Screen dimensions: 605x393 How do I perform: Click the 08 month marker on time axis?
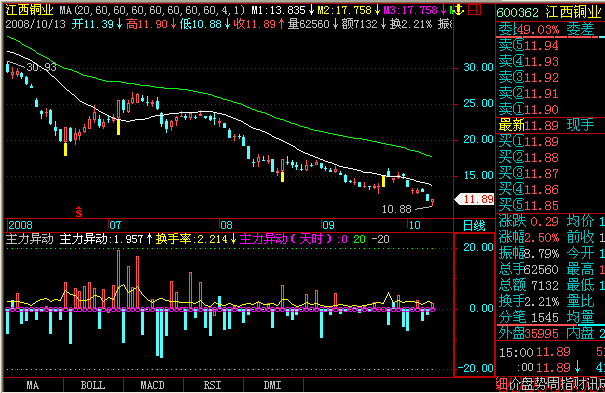click(226, 225)
